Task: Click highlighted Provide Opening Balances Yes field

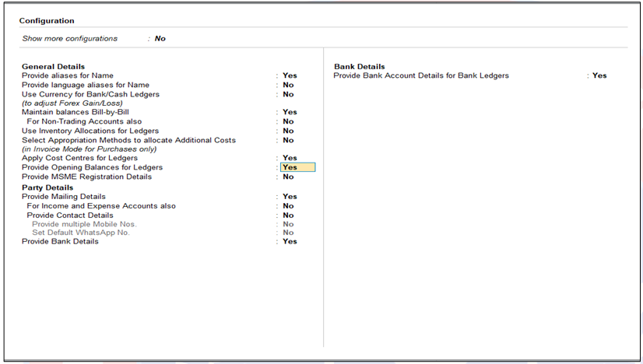Action: point(297,167)
